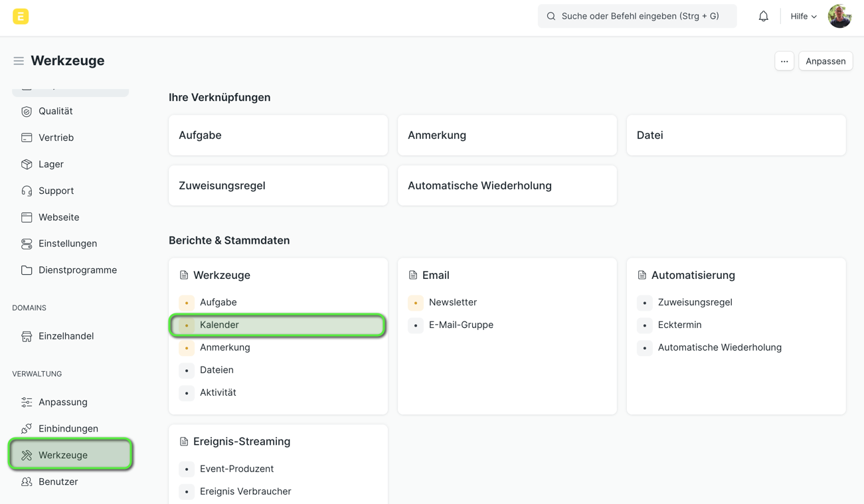
Task: Click the Email card heading
Action: click(436, 275)
